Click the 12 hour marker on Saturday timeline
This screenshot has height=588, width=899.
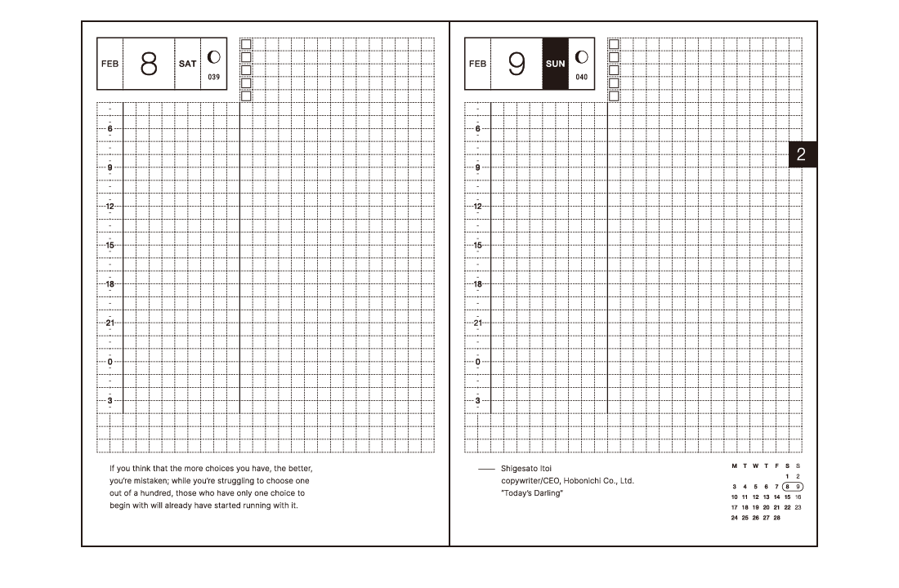coord(110,207)
